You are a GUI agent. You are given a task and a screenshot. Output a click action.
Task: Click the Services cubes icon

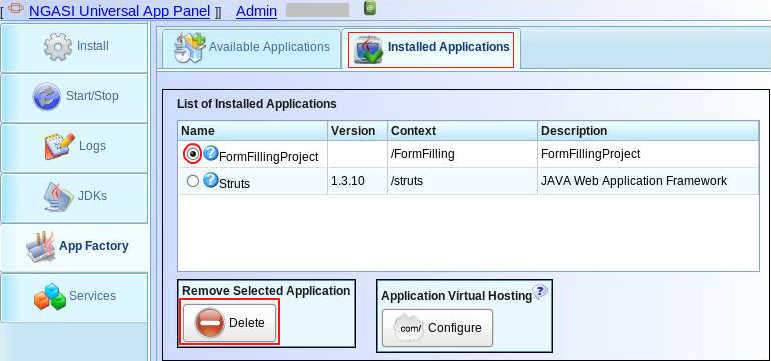[x=50, y=297]
